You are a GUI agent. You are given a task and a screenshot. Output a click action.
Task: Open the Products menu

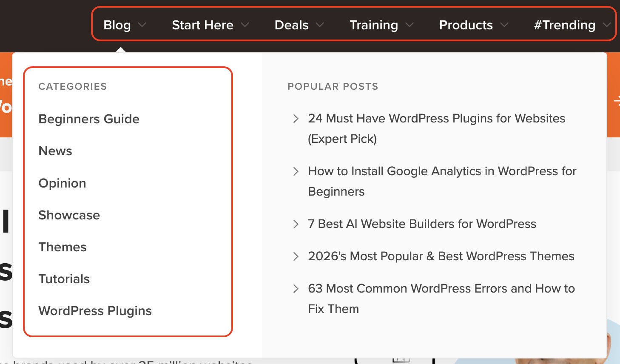click(x=466, y=25)
